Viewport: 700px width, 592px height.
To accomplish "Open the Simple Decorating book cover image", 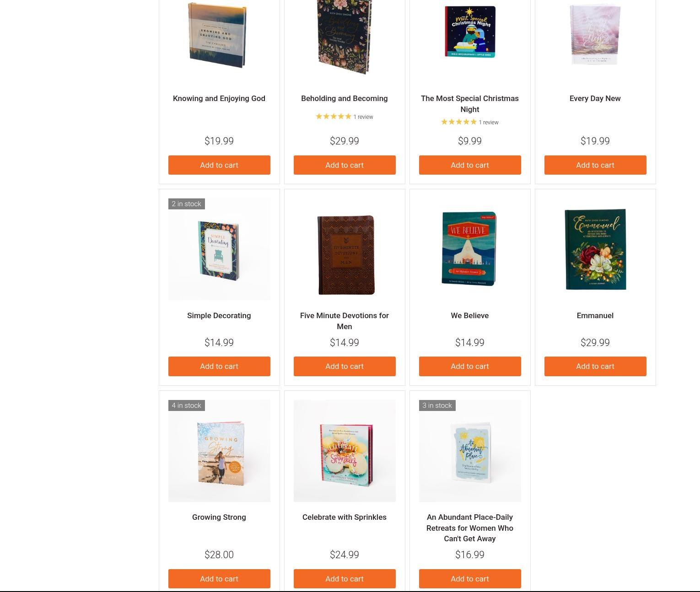I will point(219,249).
